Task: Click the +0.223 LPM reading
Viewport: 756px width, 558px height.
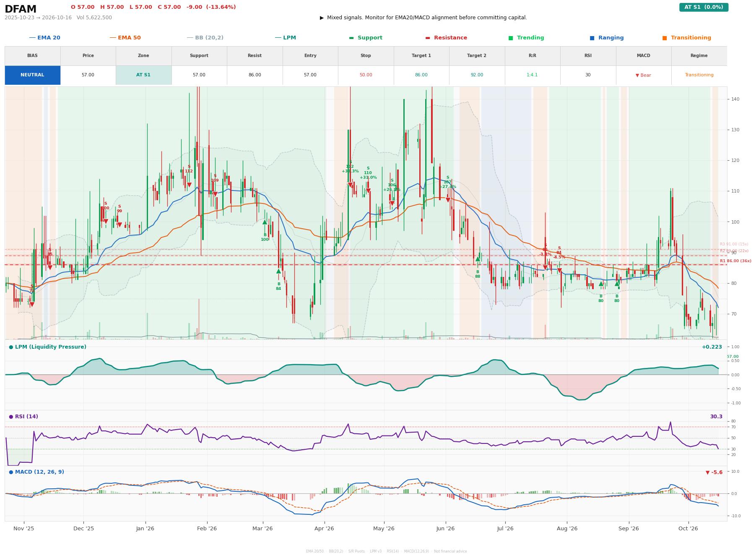Action: pyautogui.click(x=712, y=347)
